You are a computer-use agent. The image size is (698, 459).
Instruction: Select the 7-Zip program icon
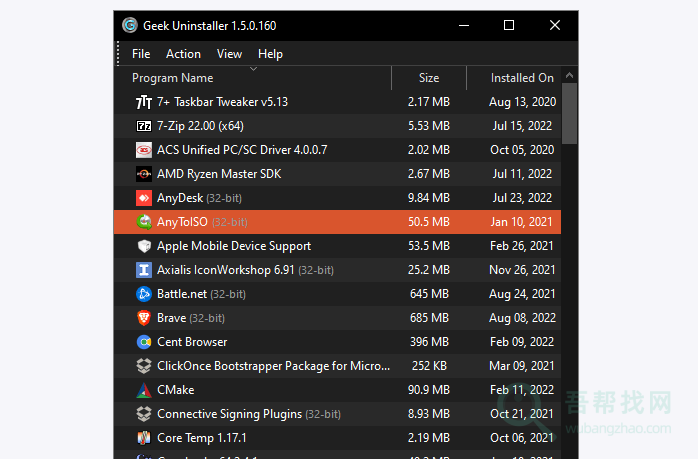coord(144,126)
